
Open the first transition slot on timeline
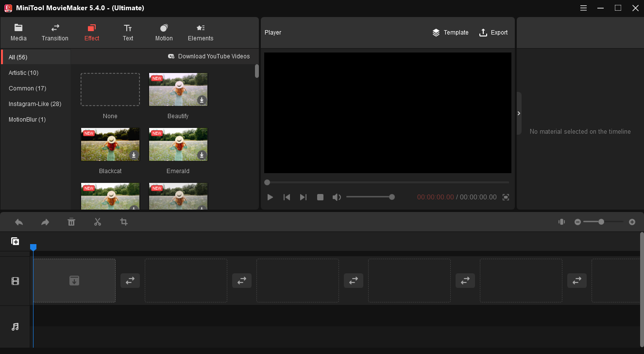pos(130,281)
